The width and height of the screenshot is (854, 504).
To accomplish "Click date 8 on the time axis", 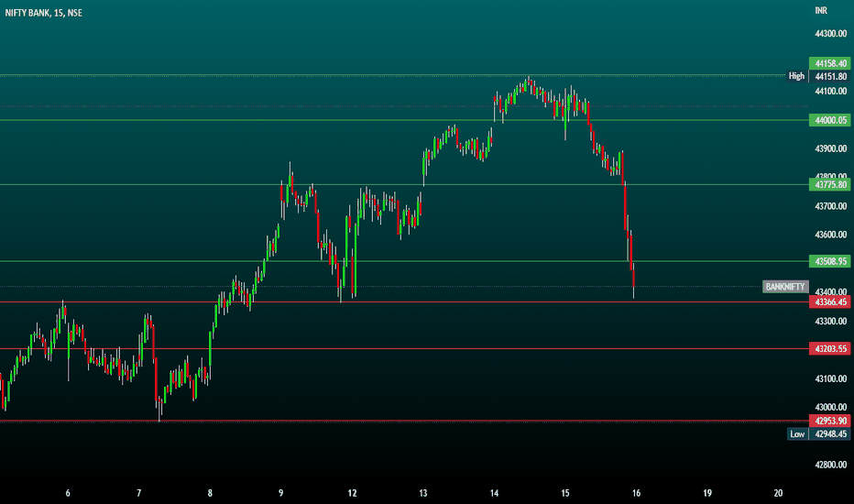I will pos(210,493).
